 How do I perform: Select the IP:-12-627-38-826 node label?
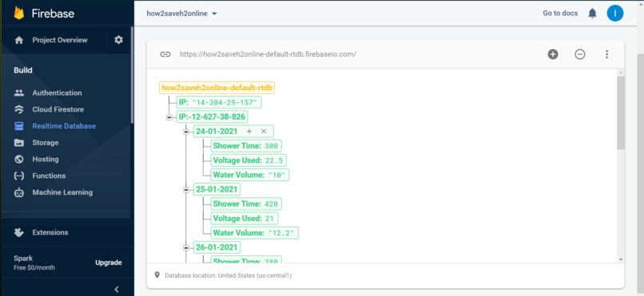pyautogui.click(x=212, y=116)
